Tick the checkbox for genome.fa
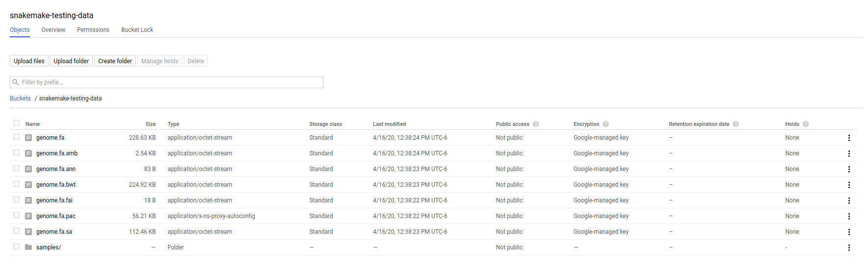This screenshot has height=269, width=868. click(x=17, y=137)
